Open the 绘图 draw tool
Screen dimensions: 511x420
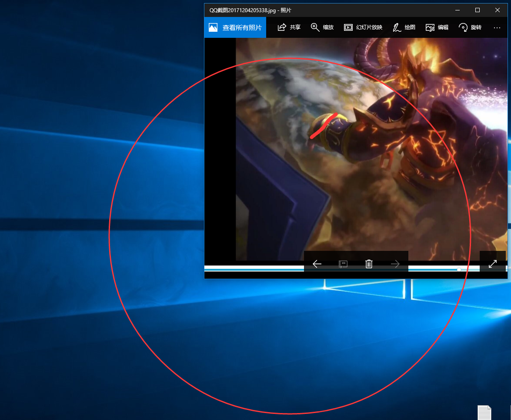pyautogui.click(x=404, y=27)
